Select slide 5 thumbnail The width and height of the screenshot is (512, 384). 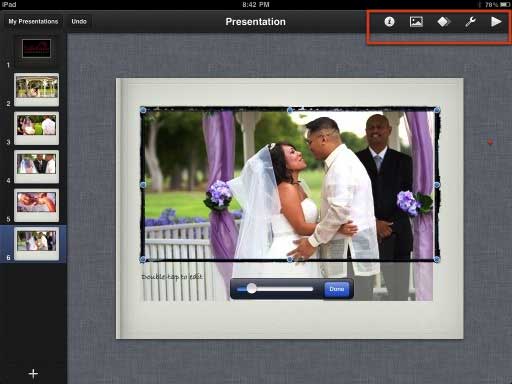click(37, 205)
